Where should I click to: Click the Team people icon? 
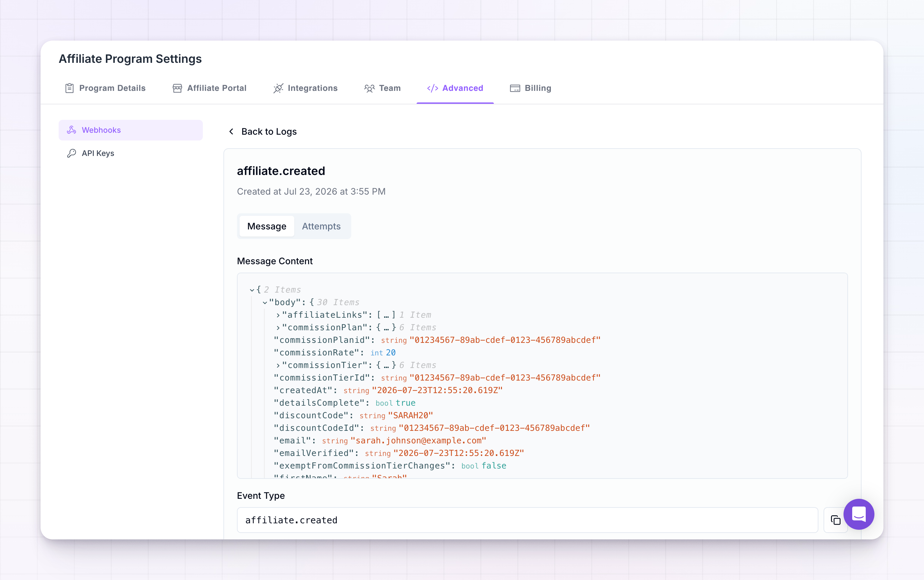(370, 89)
